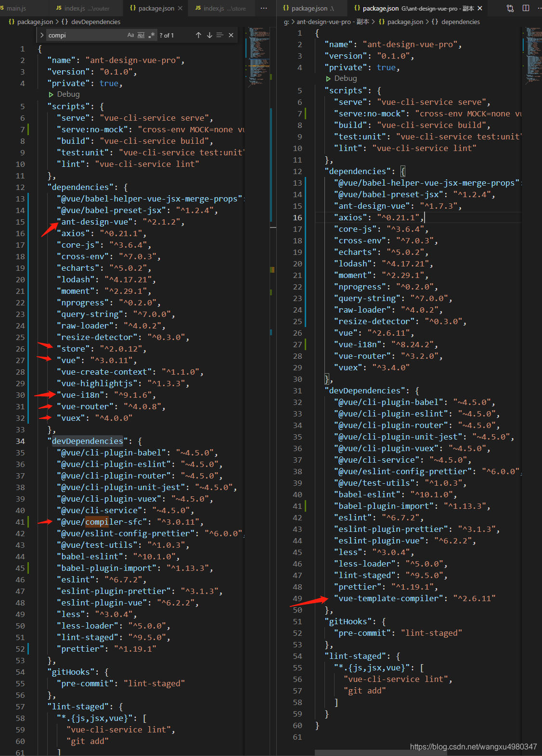Go to next match arrow
The width and height of the screenshot is (542, 756).
point(209,35)
